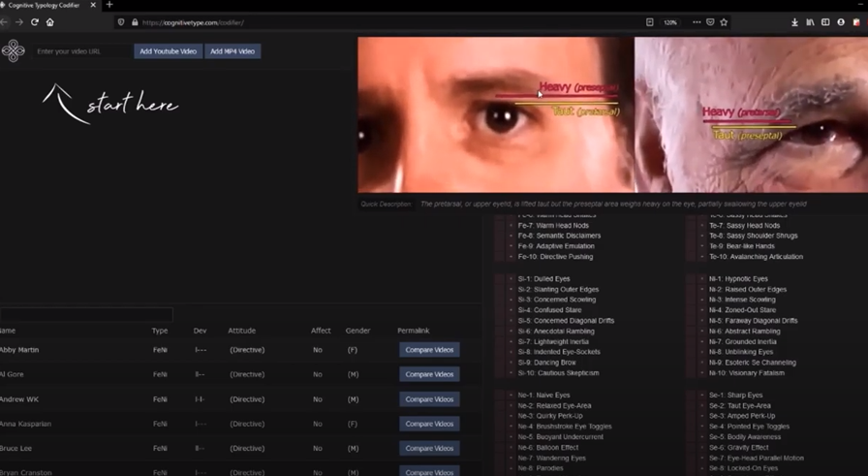Select 'Se-5: Bodily Awareness' signal
The height and width of the screenshot is (476, 868).
click(x=745, y=436)
